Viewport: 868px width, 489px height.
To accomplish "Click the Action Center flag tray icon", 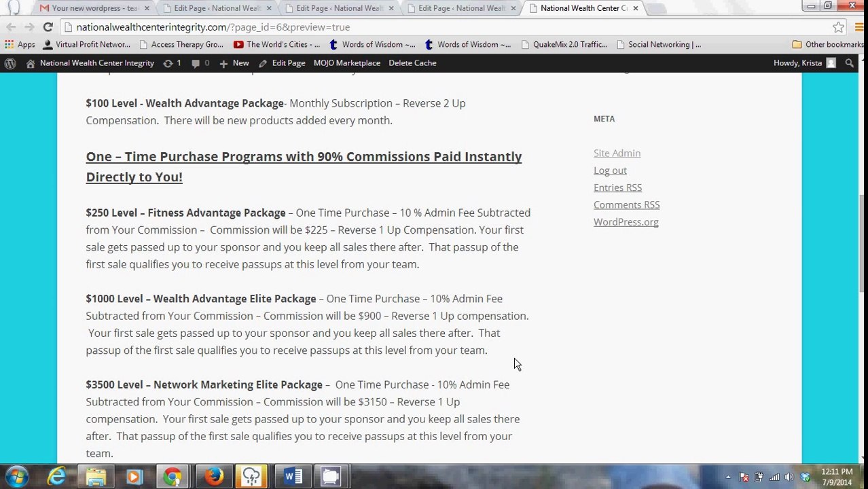I will click(x=744, y=477).
